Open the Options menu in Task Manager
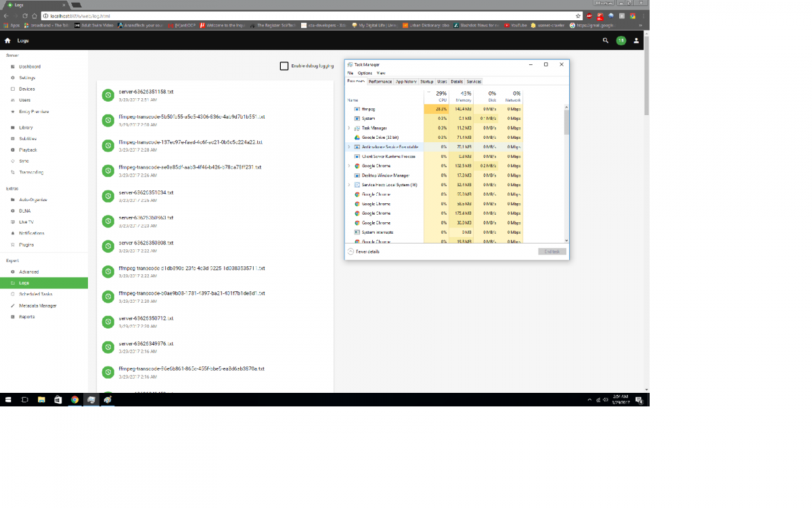 coord(365,72)
